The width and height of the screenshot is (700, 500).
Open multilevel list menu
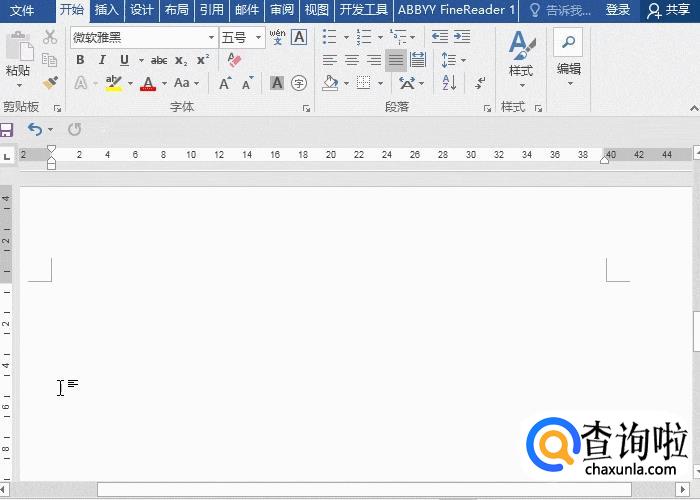(402, 37)
